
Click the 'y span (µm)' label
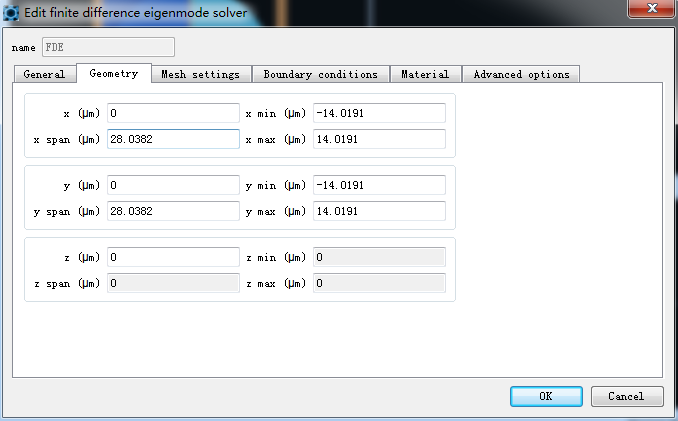tap(67, 211)
